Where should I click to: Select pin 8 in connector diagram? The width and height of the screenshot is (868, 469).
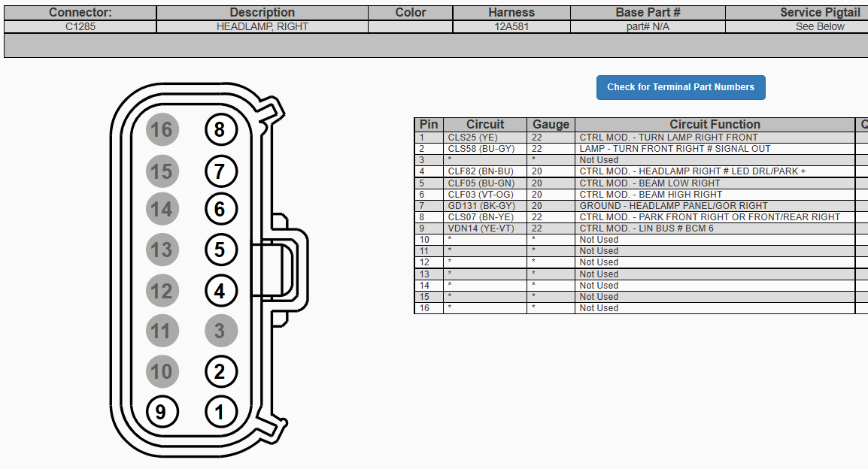pyautogui.click(x=220, y=129)
